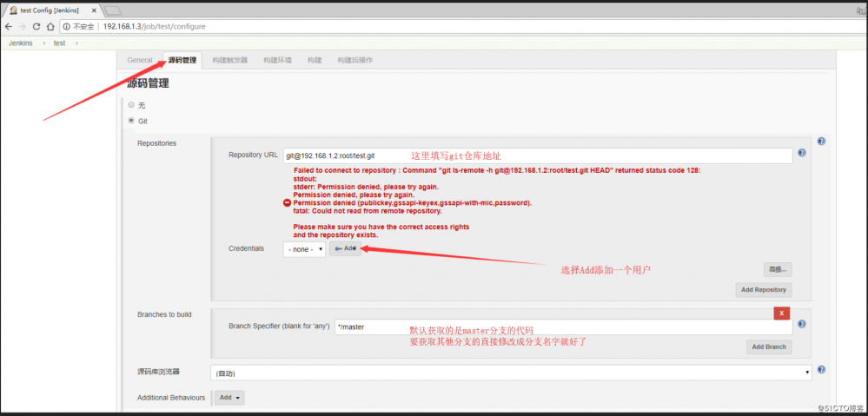The width and height of the screenshot is (868, 416).
Task: Click the Additional Behaviours label
Action: (x=171, y=398)
